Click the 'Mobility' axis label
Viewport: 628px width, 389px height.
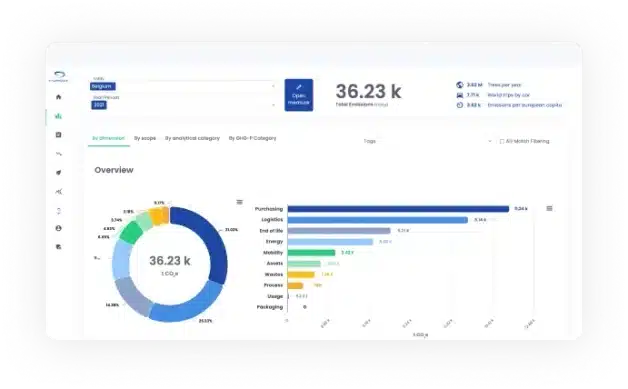pyautogui.click(x=273, y=253)
